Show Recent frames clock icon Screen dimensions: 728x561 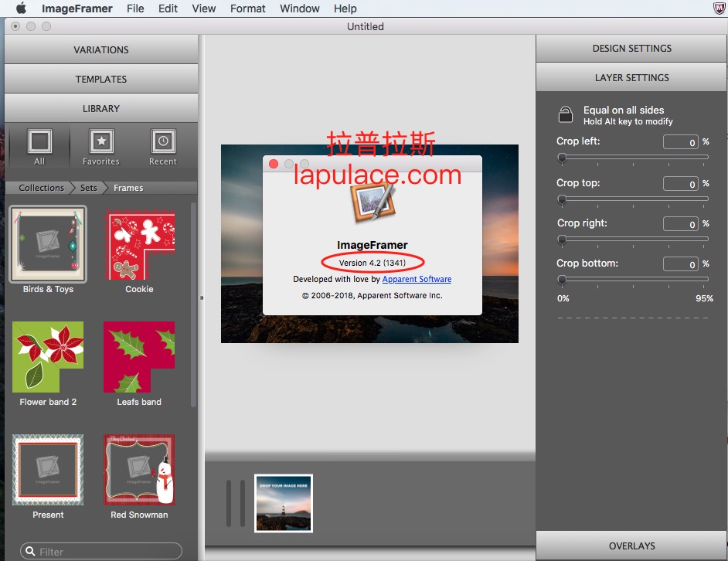tap(162, 147)
